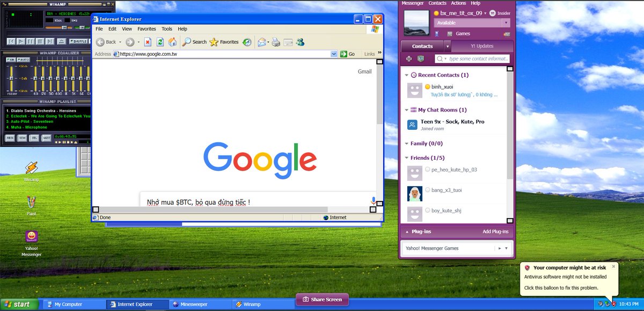Open the Yahoo Messenger Actions menu
The height and width of the screenshot is (311, 644).
pos(458,3)
